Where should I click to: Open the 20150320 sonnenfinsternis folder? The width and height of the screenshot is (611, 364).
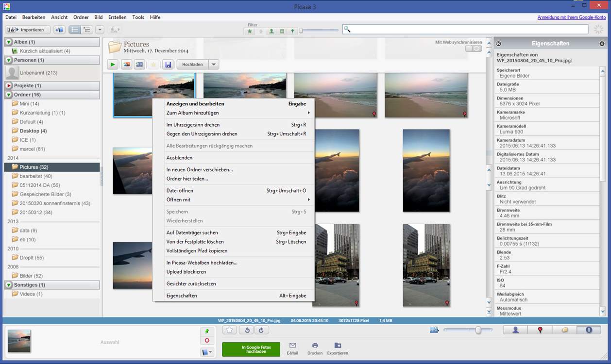click(x=55, y=203)
